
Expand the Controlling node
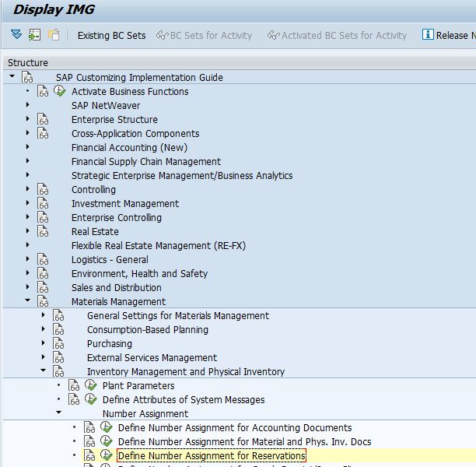(x=28, y=189)
